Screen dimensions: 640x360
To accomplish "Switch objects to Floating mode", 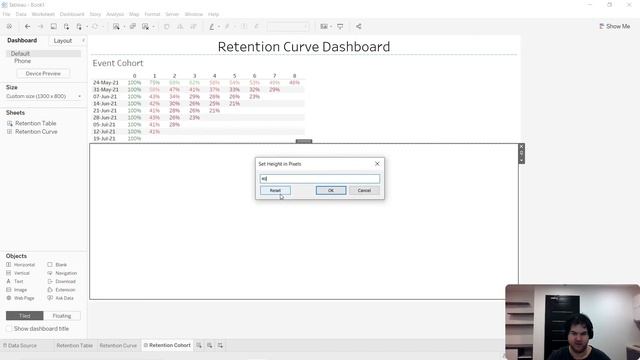I will coord(62,316).
